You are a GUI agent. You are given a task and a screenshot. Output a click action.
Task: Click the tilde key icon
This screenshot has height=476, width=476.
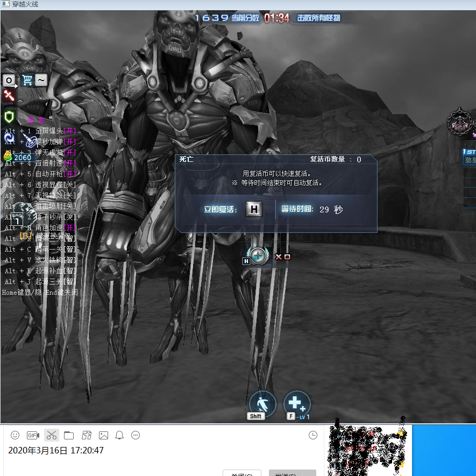[41, 81]
